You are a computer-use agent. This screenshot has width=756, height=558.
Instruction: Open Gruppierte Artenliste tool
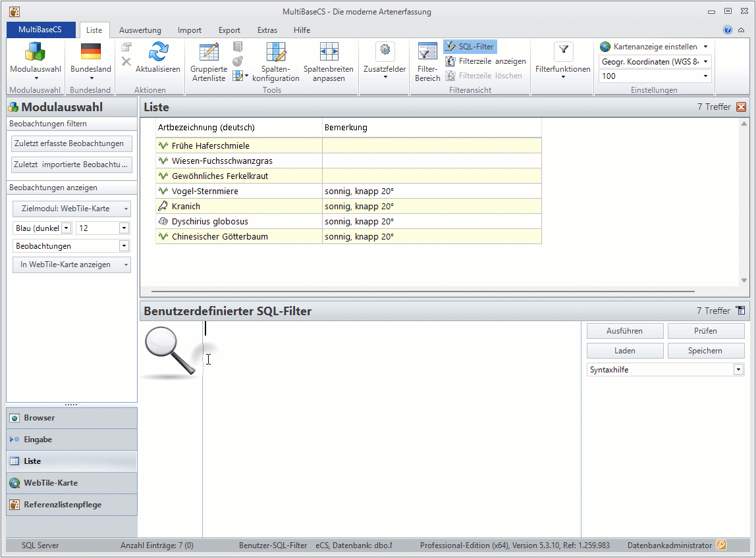(209, 52)
